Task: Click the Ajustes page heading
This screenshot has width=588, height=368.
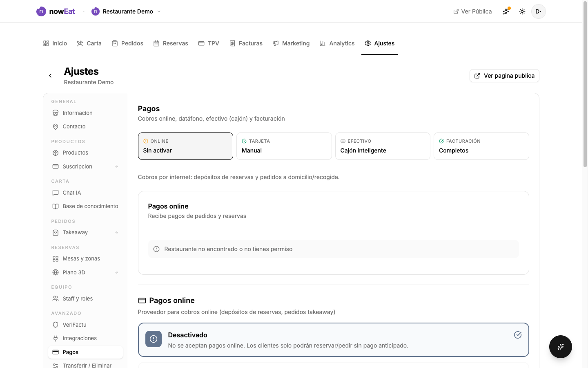Action: tap(81, 72)
